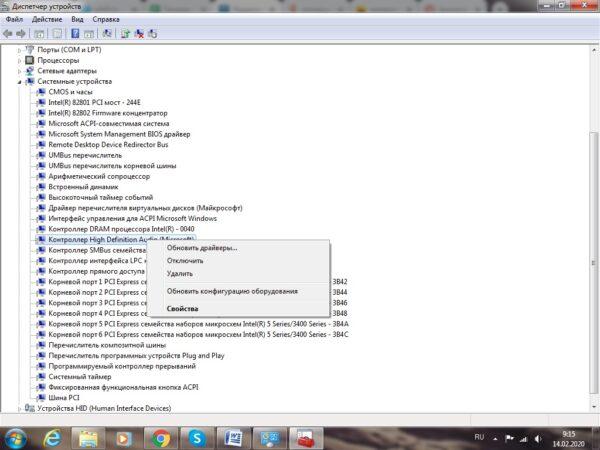Viewport: 600px width, 450px height.
Task: Select Контроллер DRAM процессора Intel(R) - 0040
Action: 121,229
